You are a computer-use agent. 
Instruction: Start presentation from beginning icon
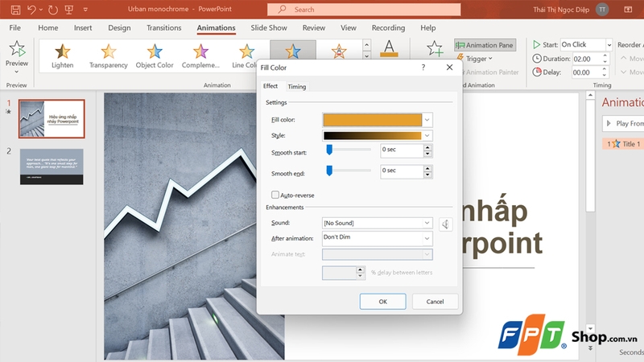click(69, 10)
